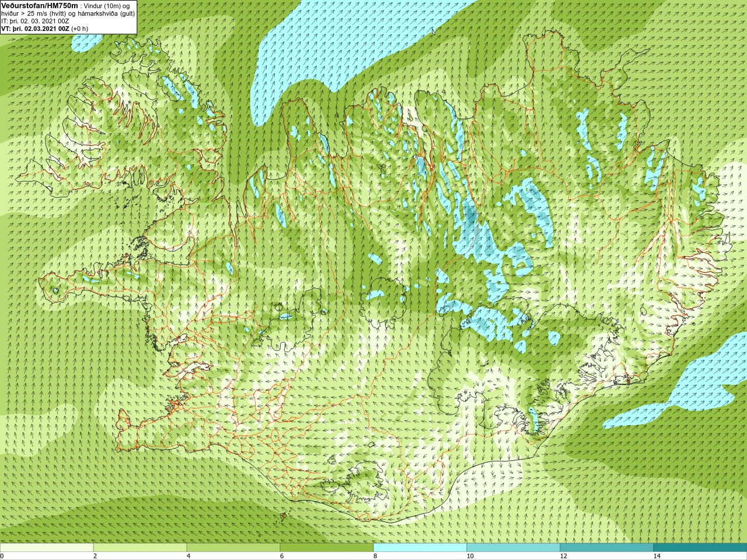Click the IT initial time line

point(35,21)
